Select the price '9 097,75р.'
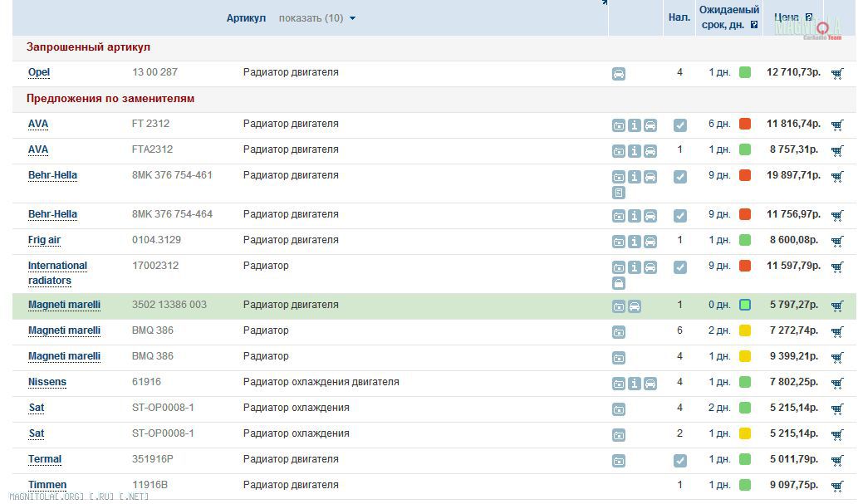Image resolution: width=858 pixels, height=504 pixels. 794,485
